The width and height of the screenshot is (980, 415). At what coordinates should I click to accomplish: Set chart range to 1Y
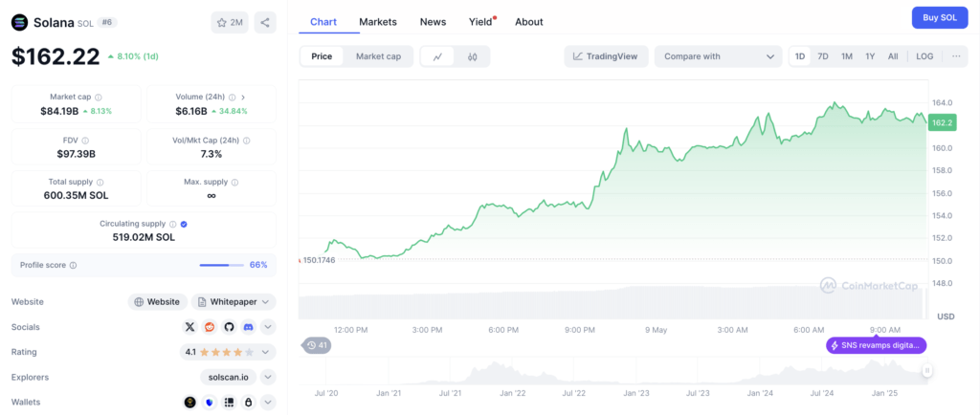click(x=870, y=56)
